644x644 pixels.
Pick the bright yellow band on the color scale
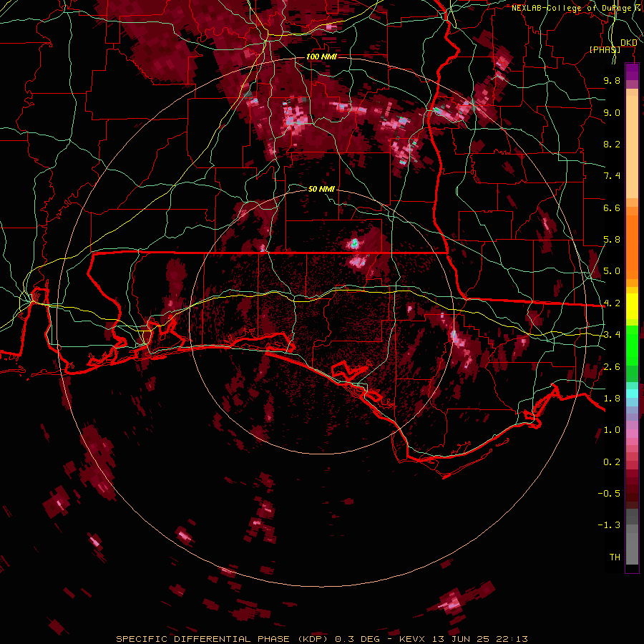click(632, 306)
